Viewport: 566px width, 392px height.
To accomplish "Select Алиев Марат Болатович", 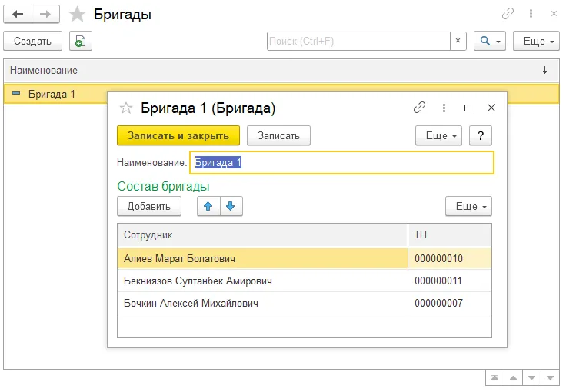I will coord(262,258).
